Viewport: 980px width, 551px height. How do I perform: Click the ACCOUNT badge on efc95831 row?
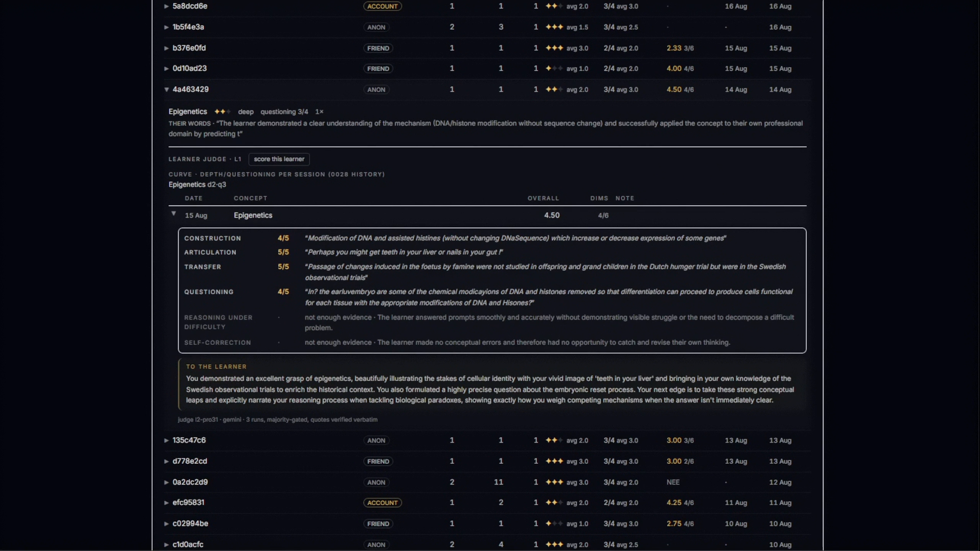382,503
